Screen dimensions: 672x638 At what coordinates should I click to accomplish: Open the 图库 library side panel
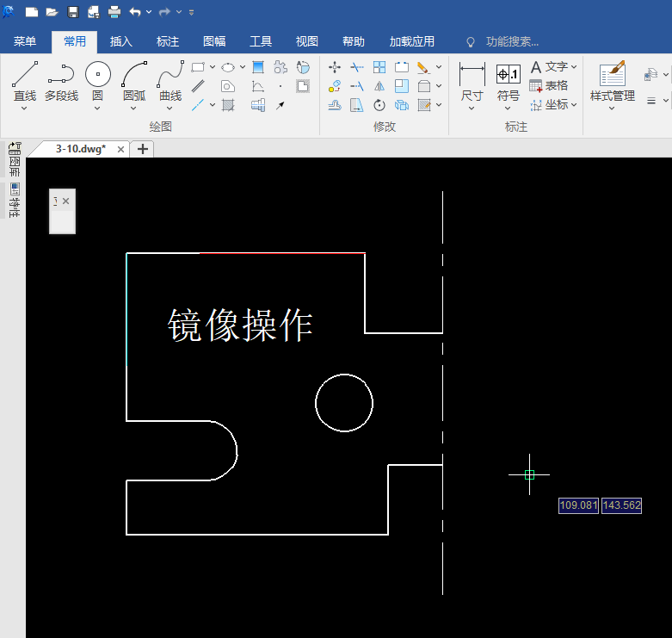pos(15,159)
